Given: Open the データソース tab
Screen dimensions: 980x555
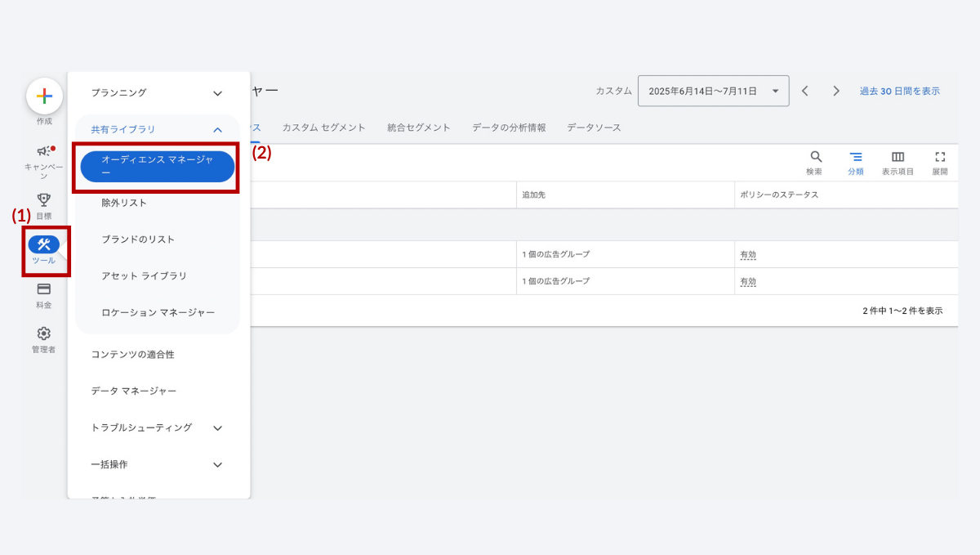Looking at the screenshot, I should coord(594,128).
